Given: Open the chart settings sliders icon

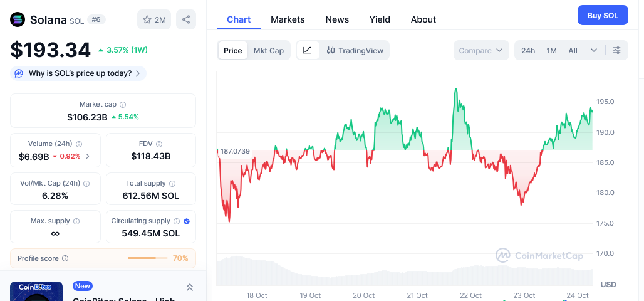Looking at the screenshot, I should click(x=617, y=50).
